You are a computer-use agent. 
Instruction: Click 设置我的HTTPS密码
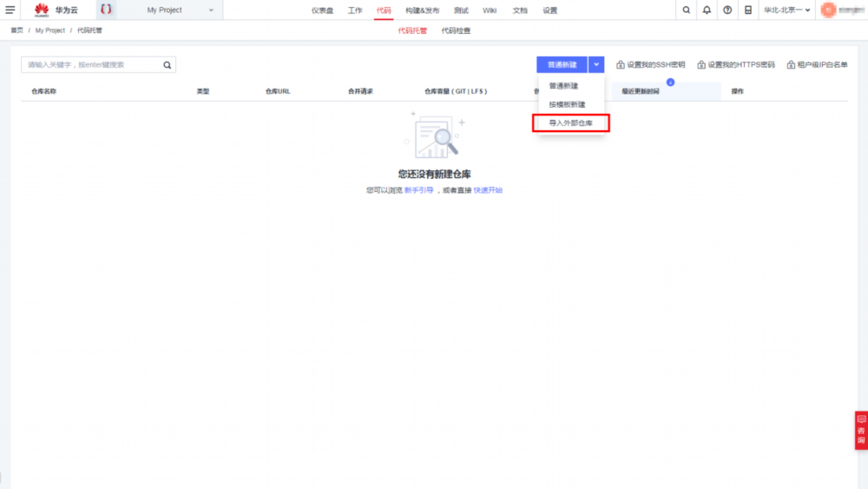(x=736, y=65)
